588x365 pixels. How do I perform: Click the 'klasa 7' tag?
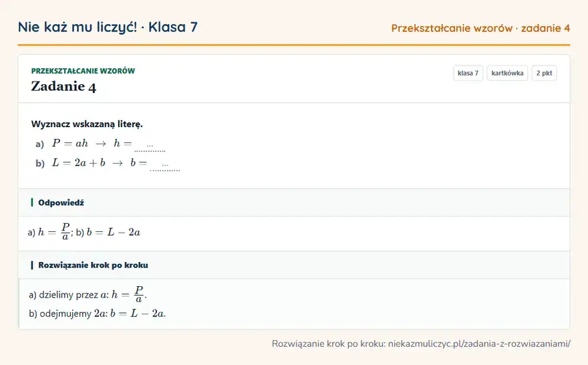click(468, 73)
